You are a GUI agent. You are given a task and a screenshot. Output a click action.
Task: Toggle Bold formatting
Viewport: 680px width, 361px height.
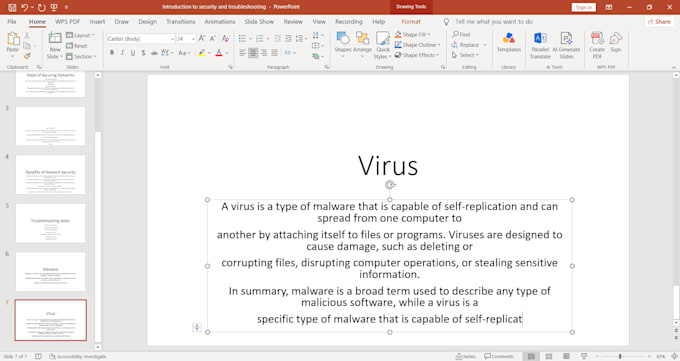tap(112, 53)
